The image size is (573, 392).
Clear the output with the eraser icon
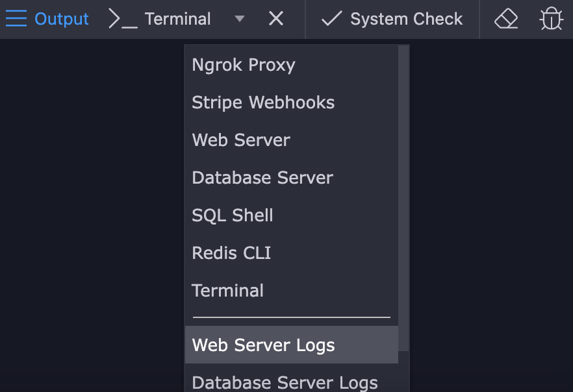(506, 19)
